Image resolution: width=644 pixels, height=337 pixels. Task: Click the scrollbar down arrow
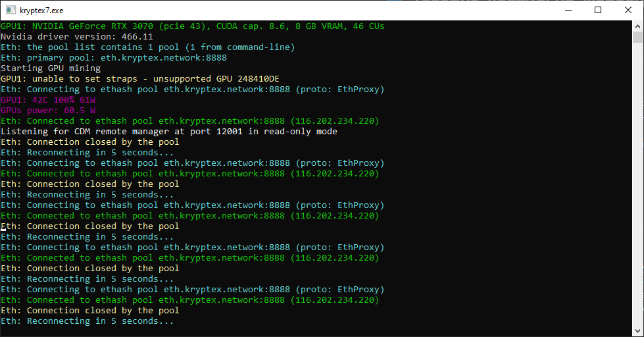pyautogui.click(x=637, y=331)
